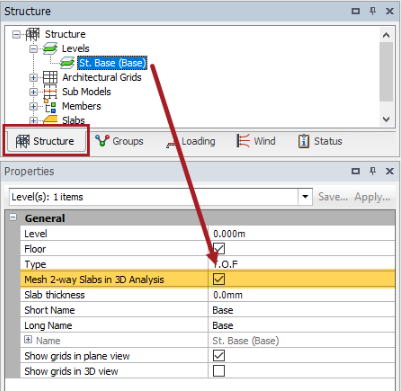Click the green Levels folder icon

click(x=50, y=49)
